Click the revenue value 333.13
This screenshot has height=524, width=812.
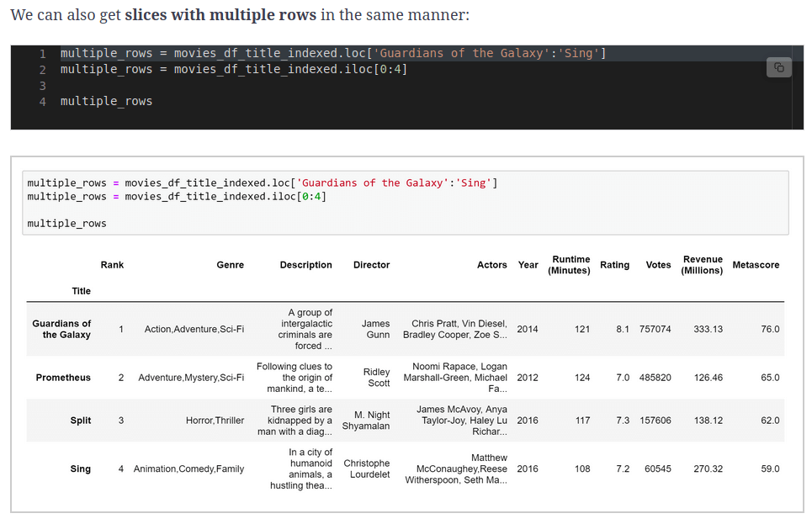click(708, 330)
